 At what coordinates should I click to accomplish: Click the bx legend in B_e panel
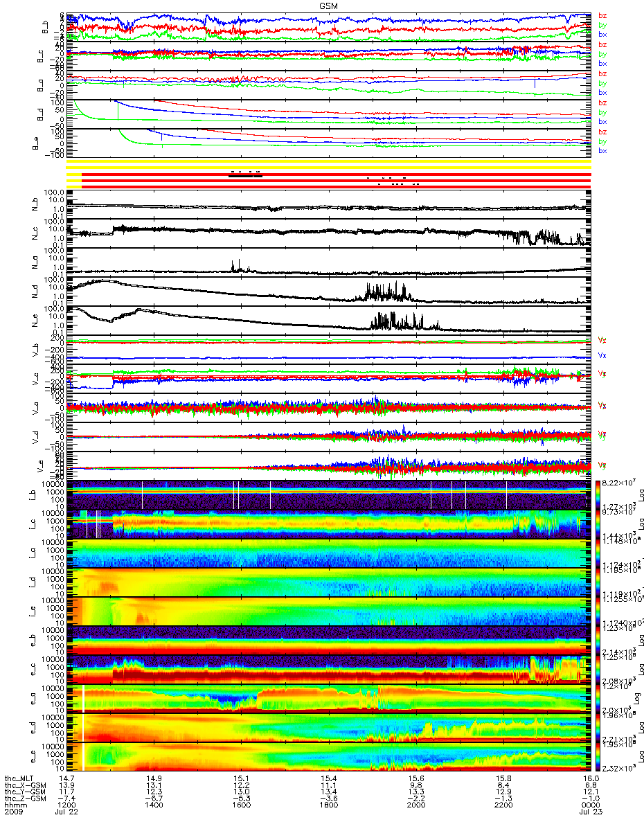point(602,151)
